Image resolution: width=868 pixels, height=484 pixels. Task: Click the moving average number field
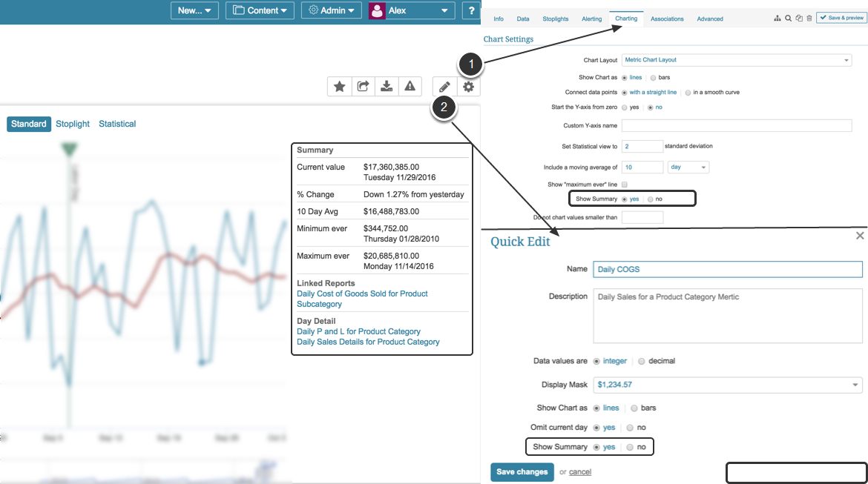642,167
